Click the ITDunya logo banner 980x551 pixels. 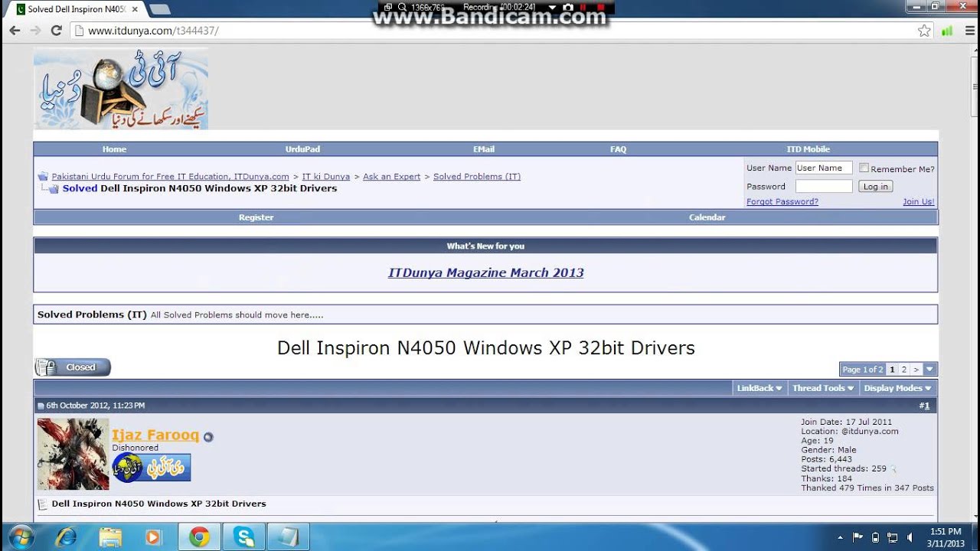(121, 89)
